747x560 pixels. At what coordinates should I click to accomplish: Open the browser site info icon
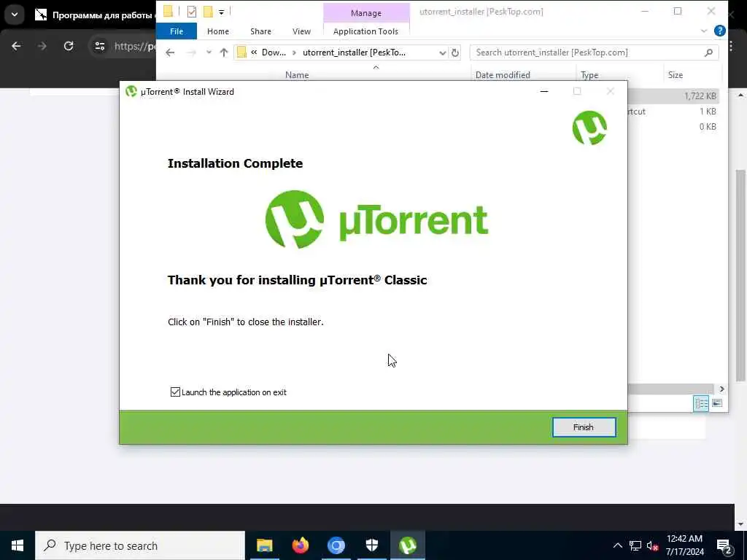point(99,46)
